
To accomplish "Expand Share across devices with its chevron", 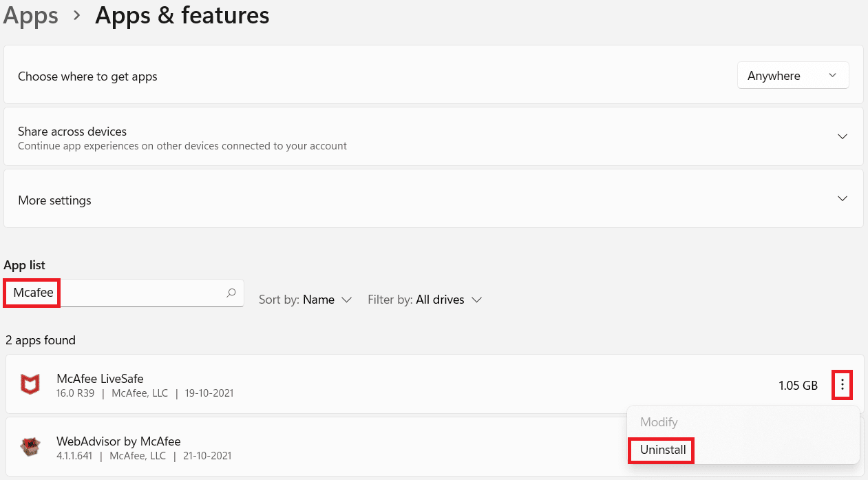I will pyautogui.click(x=842, y=136).
